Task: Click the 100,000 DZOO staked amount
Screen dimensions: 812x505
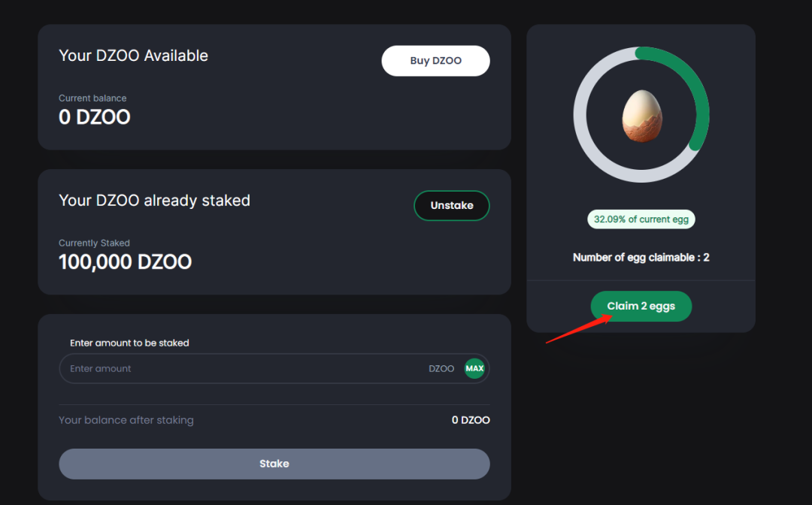Action: click(125, 262)
